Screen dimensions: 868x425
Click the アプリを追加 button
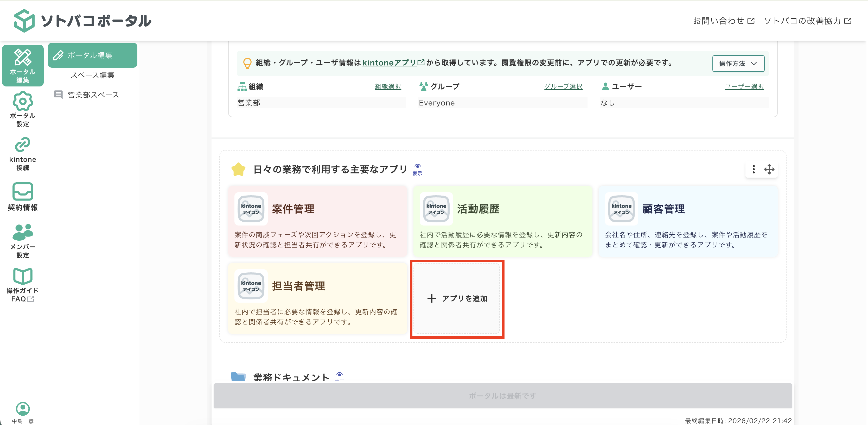457,299
